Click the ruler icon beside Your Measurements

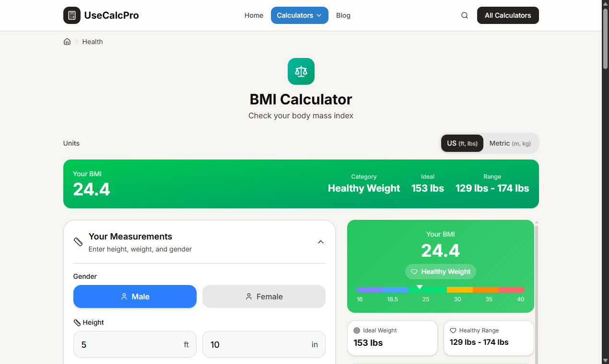pos(78,242)
